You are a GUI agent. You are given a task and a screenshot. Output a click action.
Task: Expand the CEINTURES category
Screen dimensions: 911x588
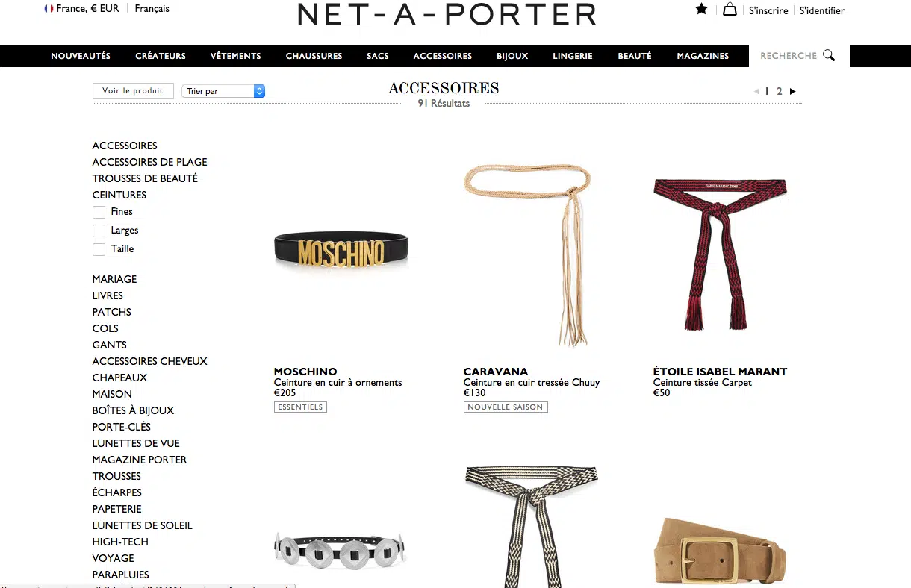pyautogui.click(x=119, y=195)
